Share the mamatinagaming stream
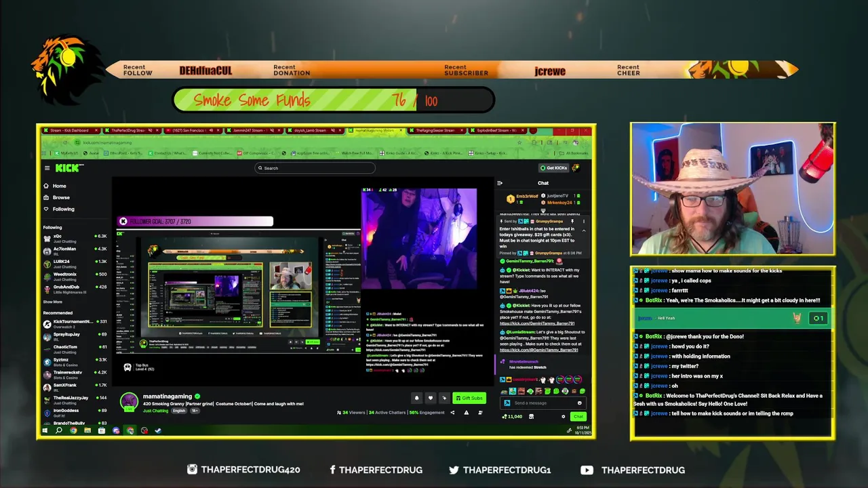This screenshot has width=868, height=488. point(452,413)
